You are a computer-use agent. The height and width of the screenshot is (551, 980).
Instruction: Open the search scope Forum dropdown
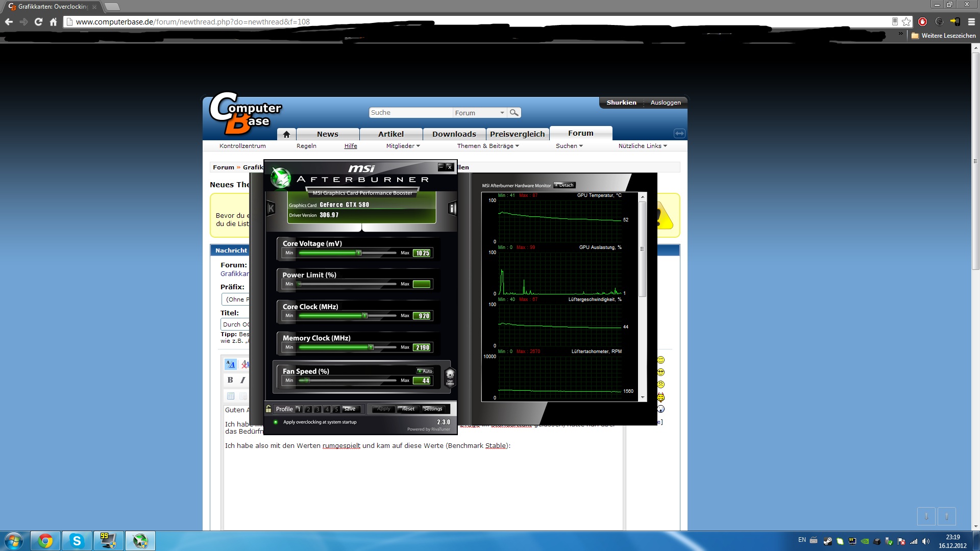point(480,113)
